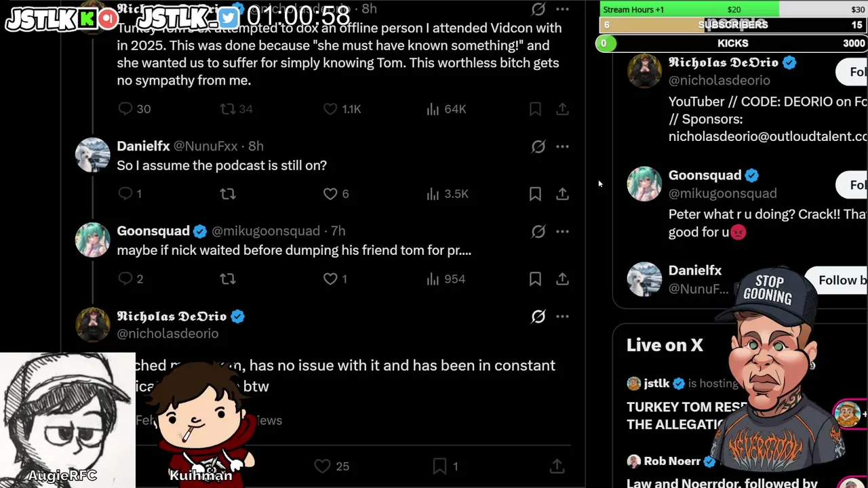Repost the Danielfx tweet

pos(228,194)
